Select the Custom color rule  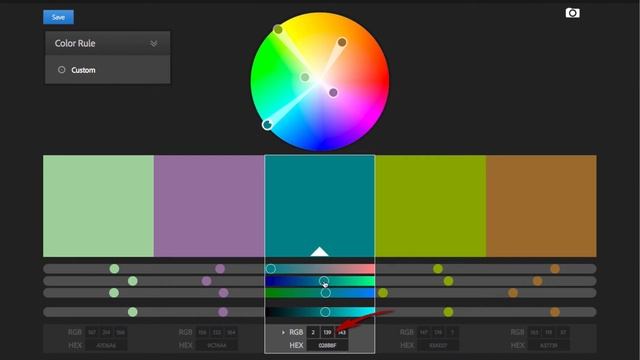pyautogui.click(x=77, y=70)
